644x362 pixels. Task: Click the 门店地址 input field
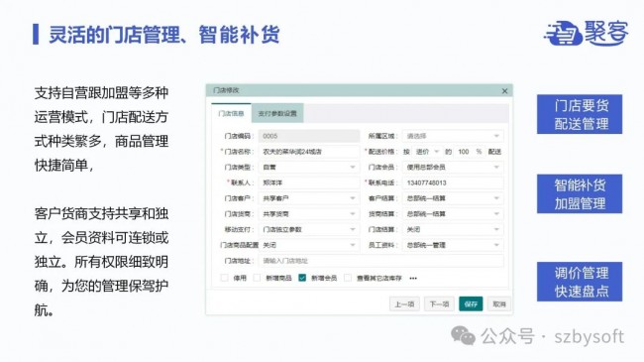click(x=380, y=261)
